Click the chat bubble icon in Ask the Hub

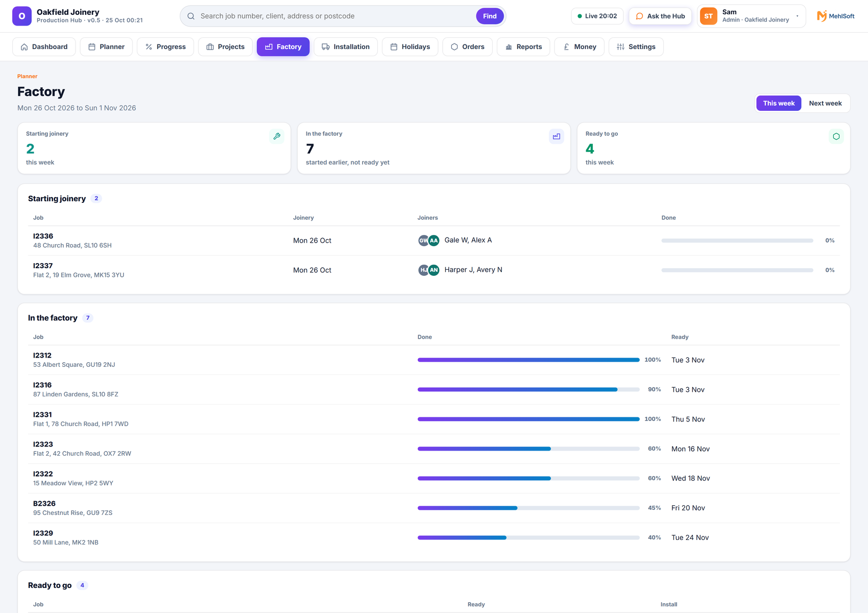pos(639,16)
